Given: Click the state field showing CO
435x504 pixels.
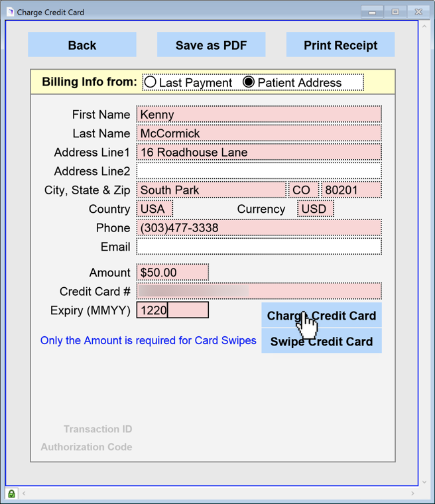Looking at the screenshot, I should coord(303,190).
